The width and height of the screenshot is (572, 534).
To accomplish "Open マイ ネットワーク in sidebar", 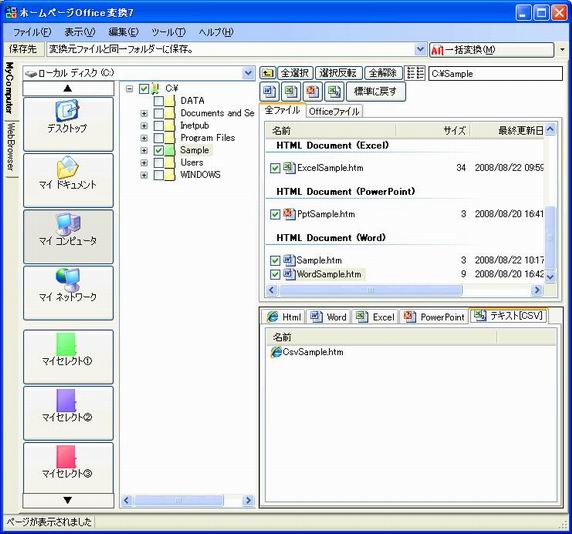I will coord(68,293).
